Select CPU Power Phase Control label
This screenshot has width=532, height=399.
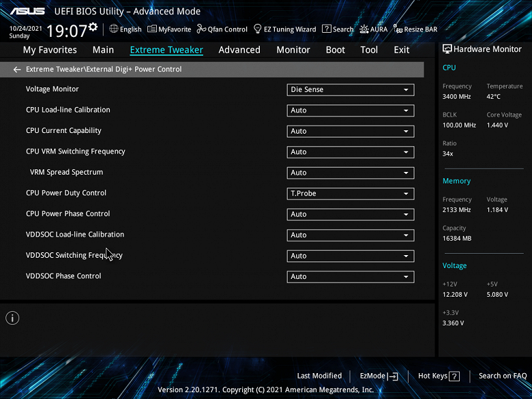point(68,213)
